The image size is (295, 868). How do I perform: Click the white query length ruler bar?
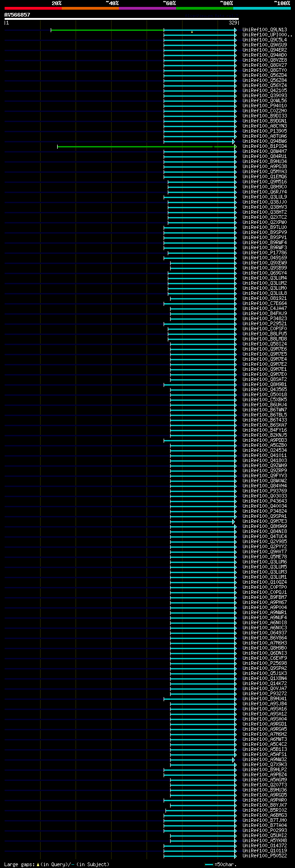click(122, 19)
